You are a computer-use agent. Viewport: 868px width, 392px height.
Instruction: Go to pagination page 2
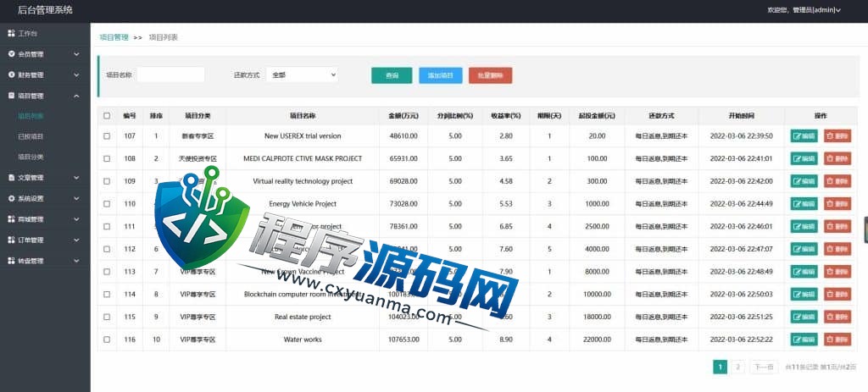point(738,367)
